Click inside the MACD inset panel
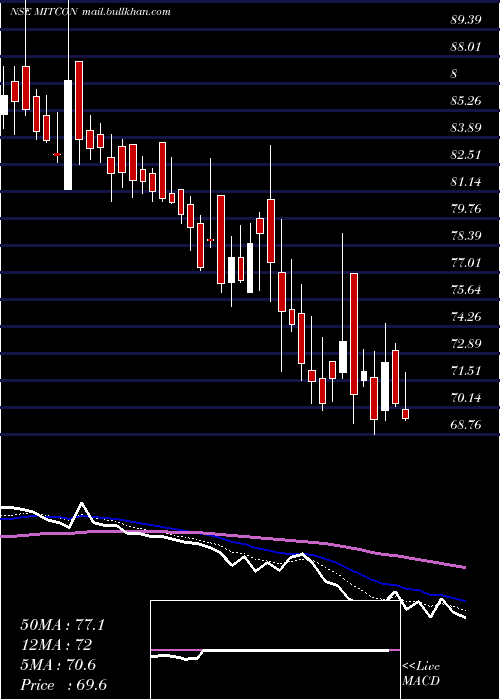Image resolution: width=500 pixels, height=700 pixels. pyautogui.click(x=275, y=650)
